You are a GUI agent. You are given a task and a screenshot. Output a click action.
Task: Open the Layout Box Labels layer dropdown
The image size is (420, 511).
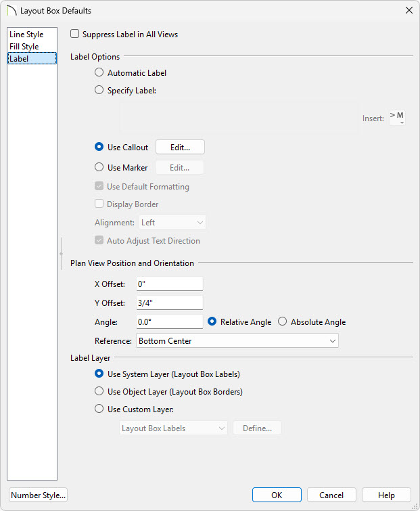[x=173, y=428]
